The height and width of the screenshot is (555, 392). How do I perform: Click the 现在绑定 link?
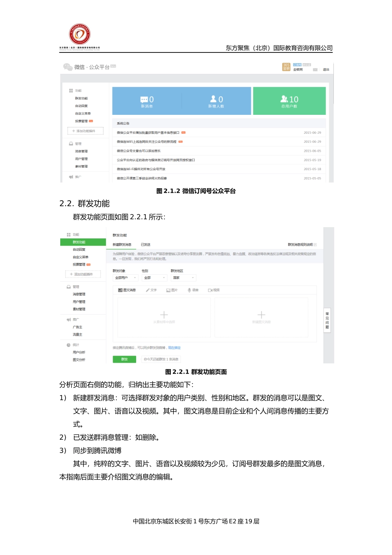[174, 348]
